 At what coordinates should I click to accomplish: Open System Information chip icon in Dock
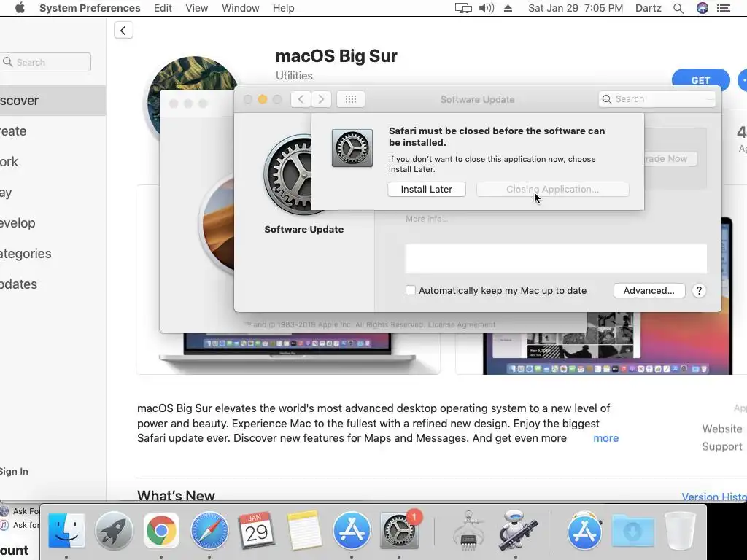468,531
